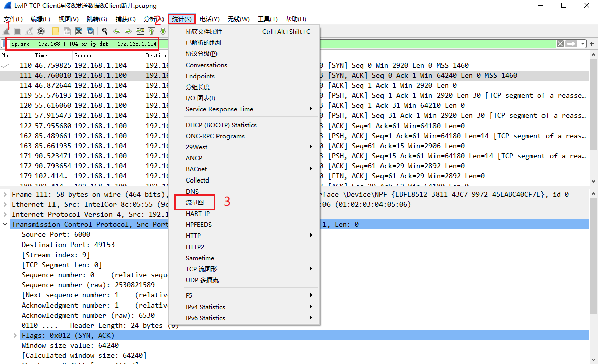598x364 pixels.
Task: Open the 无线(W) menu
Action: tap(238, 19)
